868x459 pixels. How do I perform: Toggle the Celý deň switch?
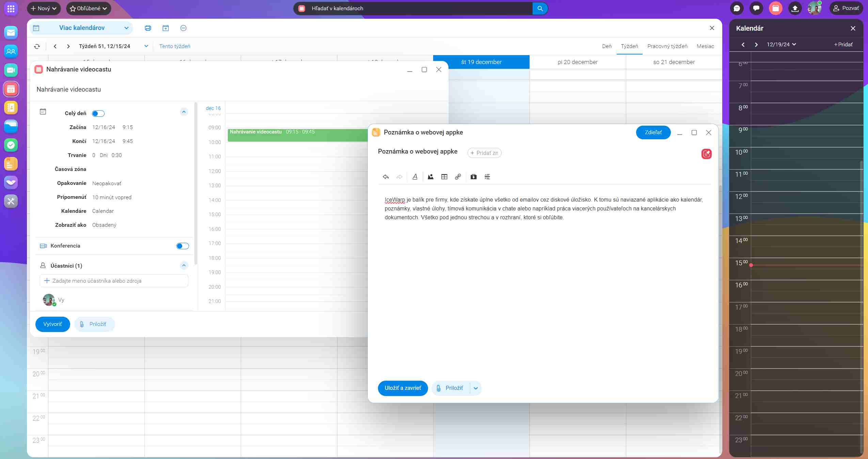pos(98,113)
